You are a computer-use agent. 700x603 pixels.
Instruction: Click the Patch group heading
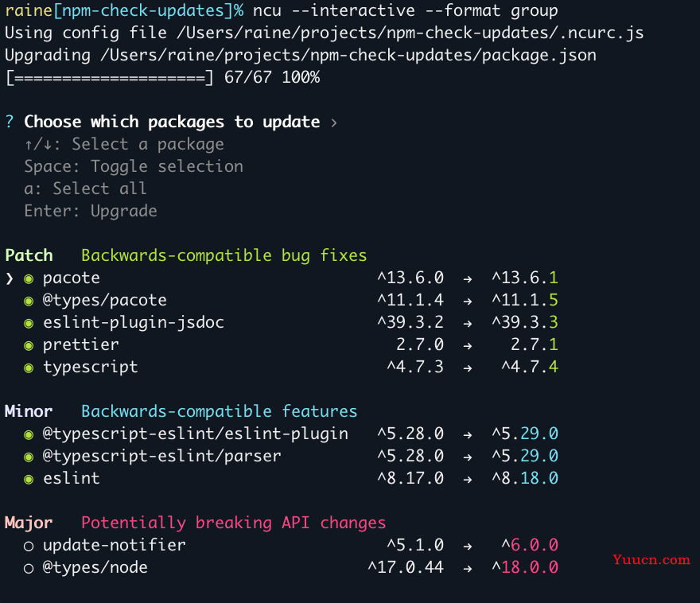click(x=29, y=255)
